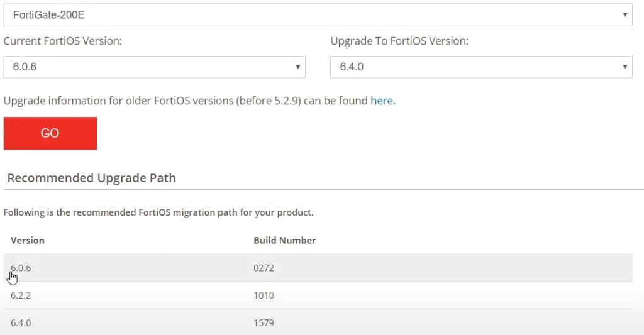644x335 pixels.
Task: Select version 6.4.0 in the upgrade path table
Action: click(x=21, y=322)
